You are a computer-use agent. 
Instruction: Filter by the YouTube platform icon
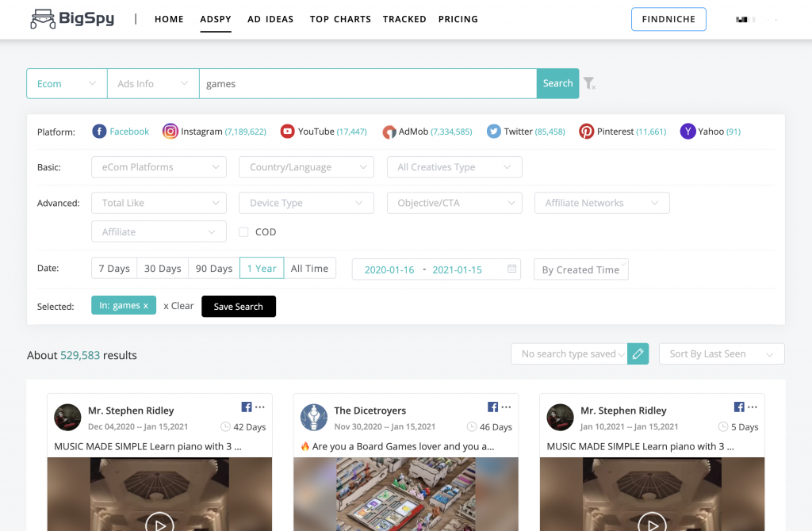[287, 132]
